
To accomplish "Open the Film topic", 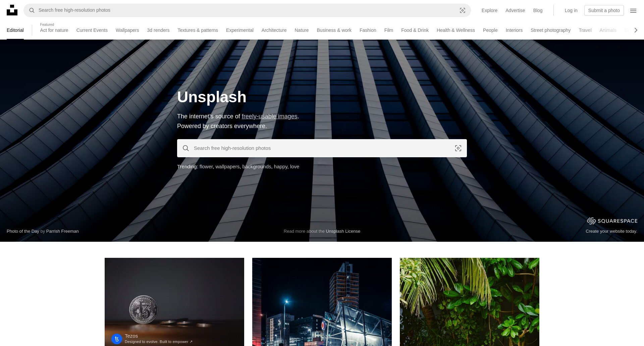I will coord(388,30).
